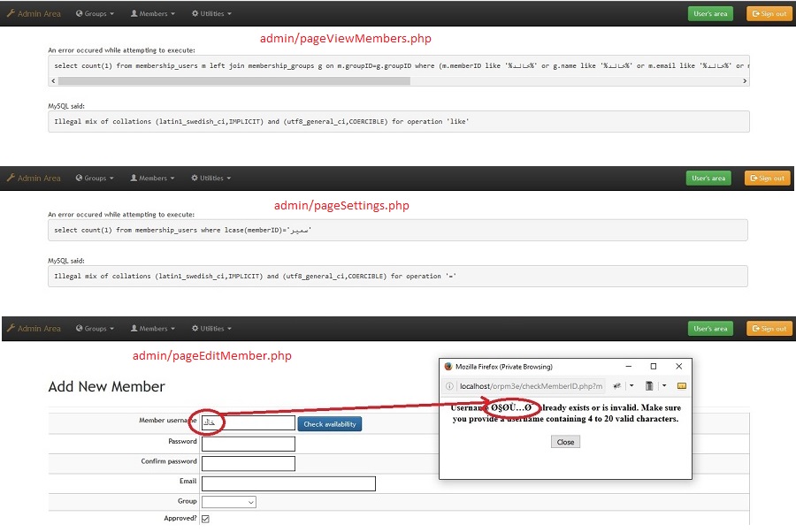Open the Members menu on the pageEditMember navbar
This screenshot has height=532, width=796.
(x=153, y=329)
